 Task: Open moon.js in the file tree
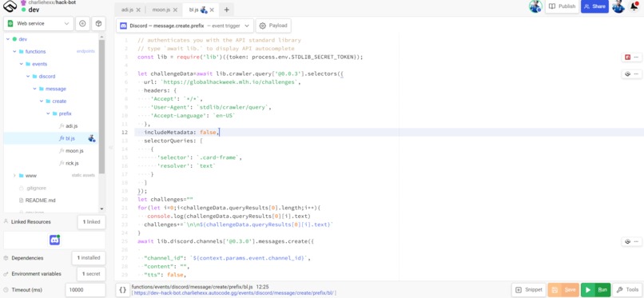(x=74, y=151)
